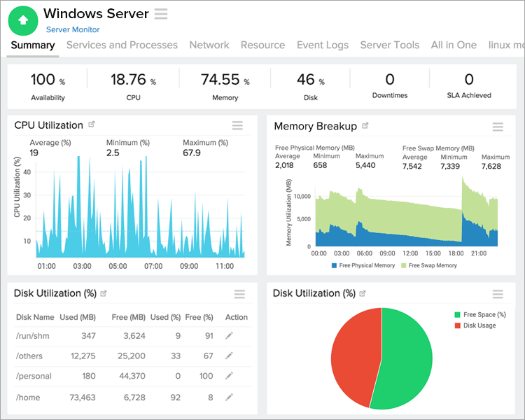Open Memory Breakup pop-out icon
The width and height of the screenshot is (525, 420).
[365, 126]
